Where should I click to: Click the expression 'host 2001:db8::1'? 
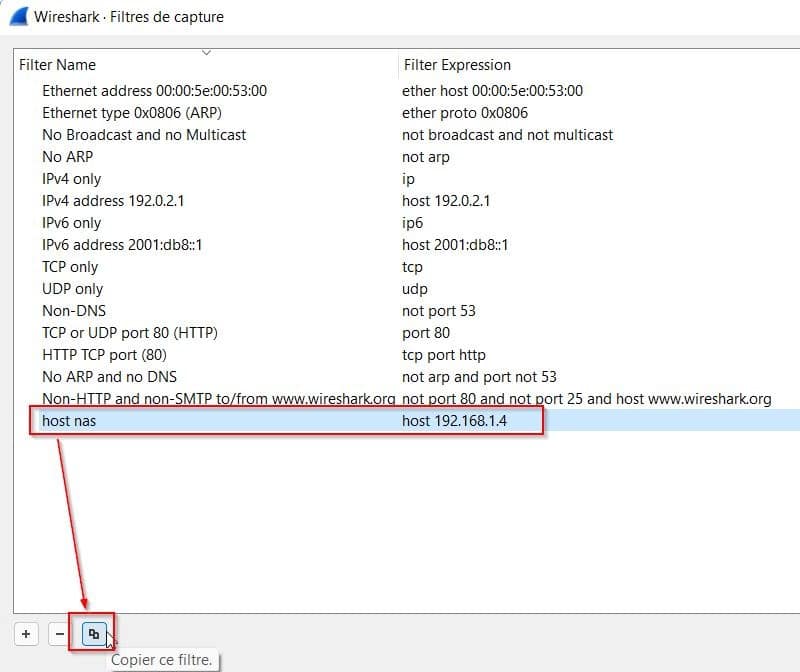pyautogui.click(x=455, y=245)
